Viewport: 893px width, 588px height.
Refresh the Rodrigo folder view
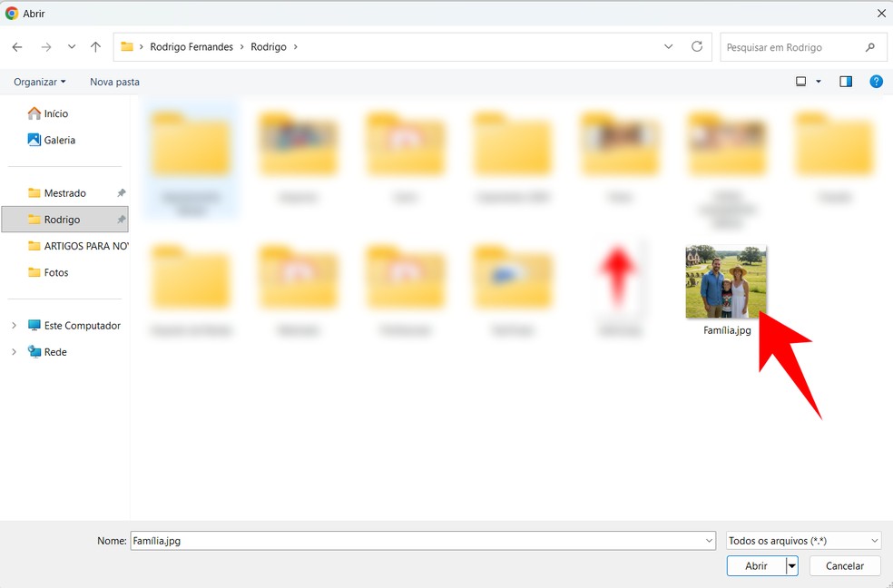click(696, 46)
